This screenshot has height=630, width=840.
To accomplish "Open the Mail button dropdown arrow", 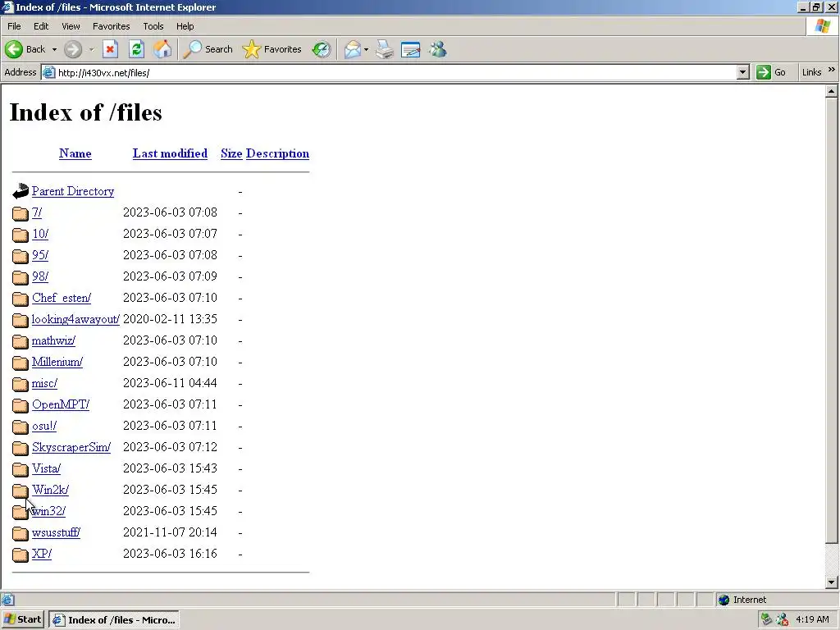I will (366, 49).
